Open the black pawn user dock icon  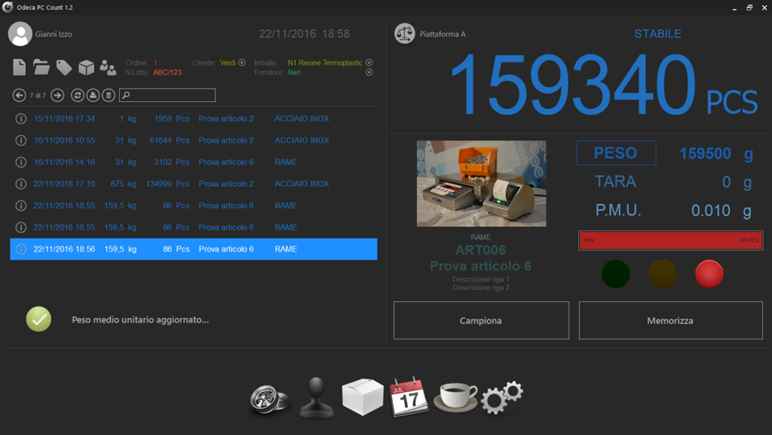[x=316, y=398]
